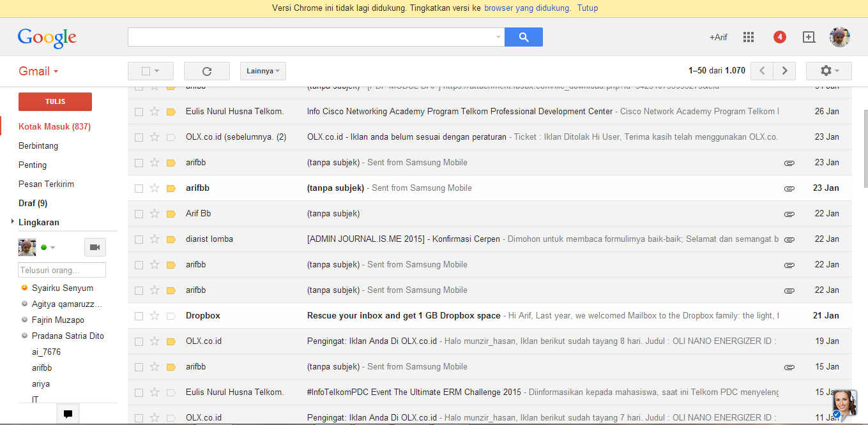Open the Pesan Terkirim folder
868x425 pixels.
click(46, 184)
